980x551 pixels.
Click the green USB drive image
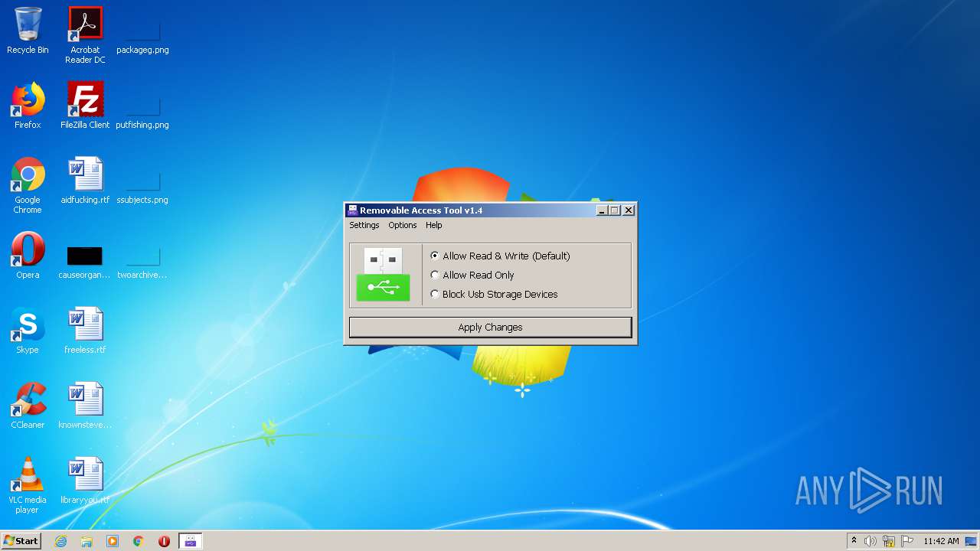[383, 274]
